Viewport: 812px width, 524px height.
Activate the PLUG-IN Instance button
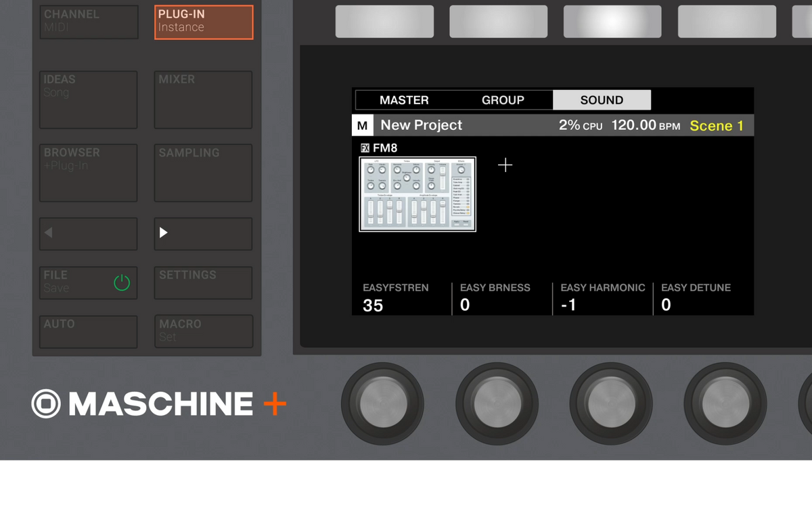204,22
